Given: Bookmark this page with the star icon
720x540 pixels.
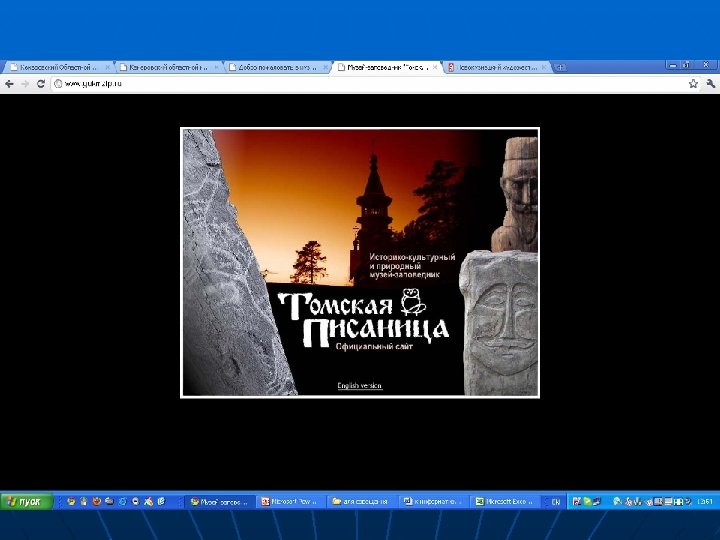Looking at the screenshot, I should (x=693, y=84).
